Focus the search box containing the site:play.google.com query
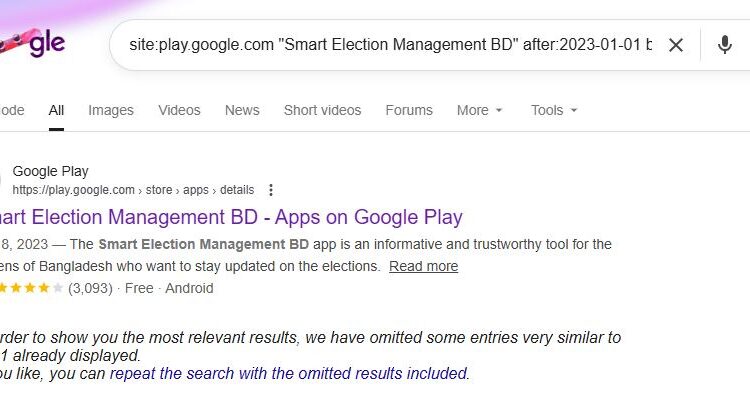The width and height of the screenshot is (750, 420). coord(390,45)
